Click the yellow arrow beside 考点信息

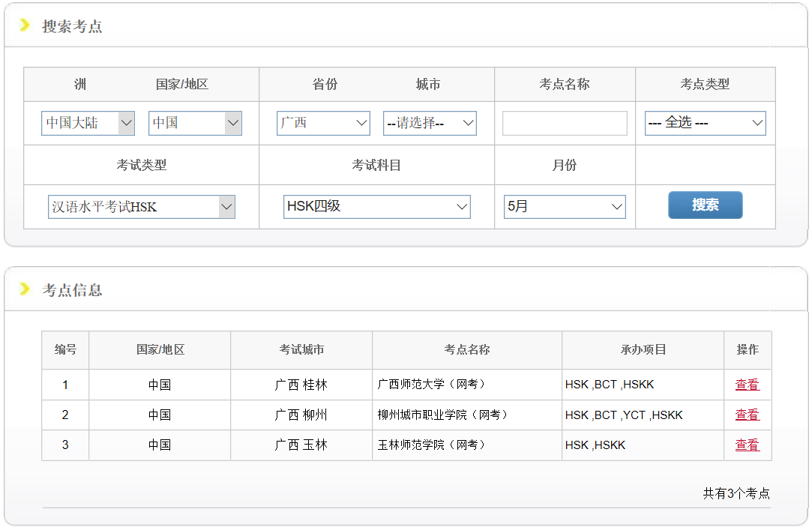click(25, 289)
